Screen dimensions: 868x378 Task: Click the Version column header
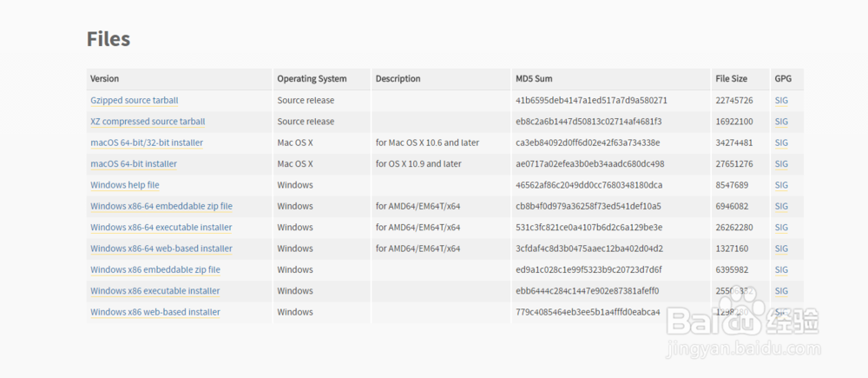105,79
